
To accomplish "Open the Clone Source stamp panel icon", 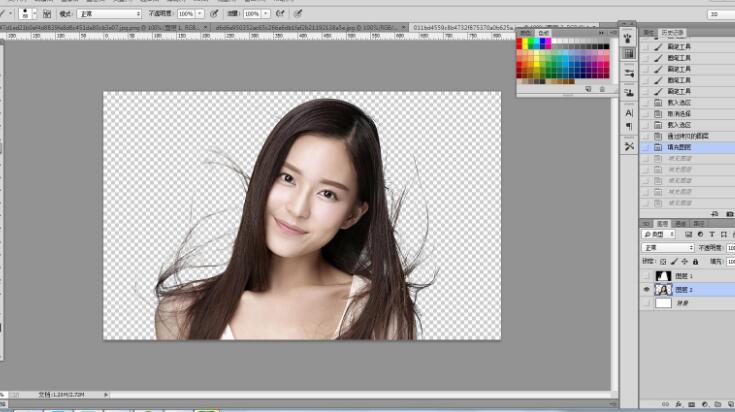I will [x=629, y=92].
